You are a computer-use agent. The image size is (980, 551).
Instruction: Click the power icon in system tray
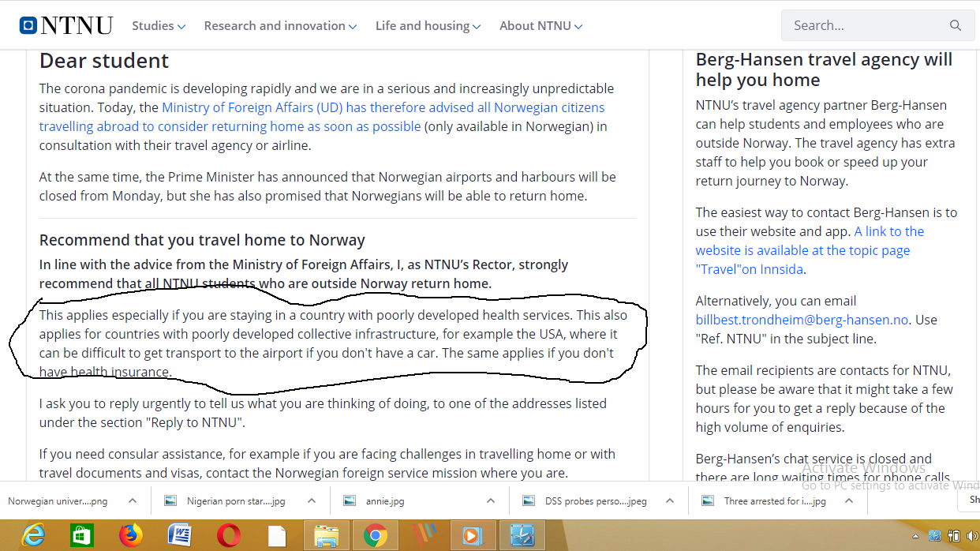[954, 537]
